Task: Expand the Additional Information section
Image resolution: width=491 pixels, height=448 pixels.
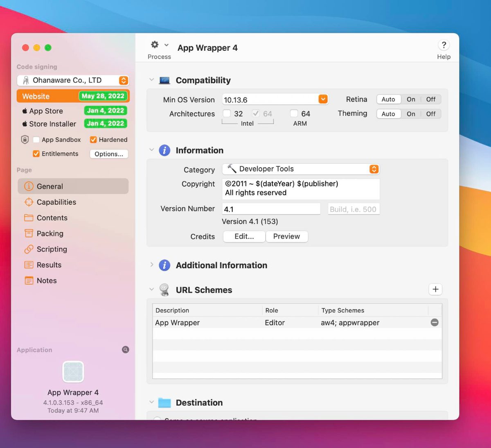Action: point(151,265)
